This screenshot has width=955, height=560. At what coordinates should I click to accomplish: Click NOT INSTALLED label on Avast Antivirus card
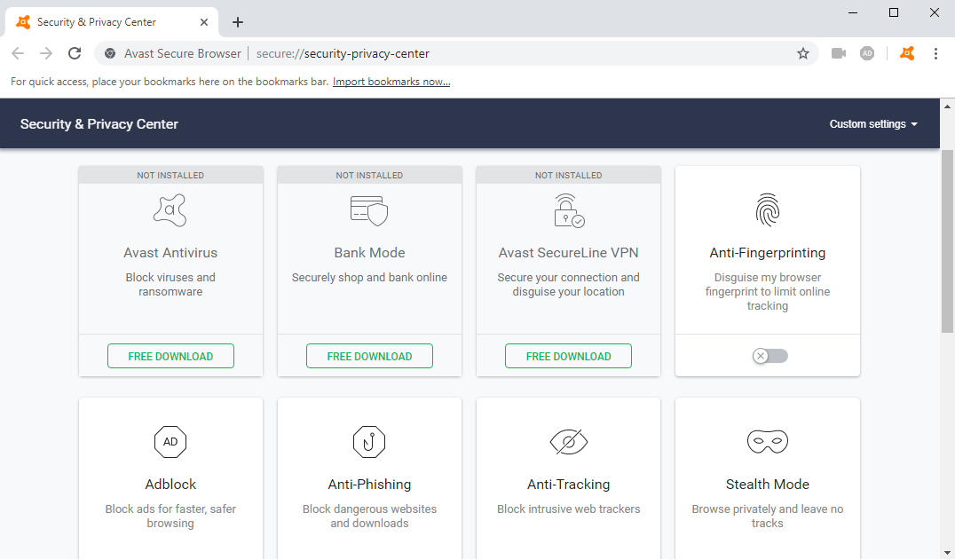coord(170,176)
